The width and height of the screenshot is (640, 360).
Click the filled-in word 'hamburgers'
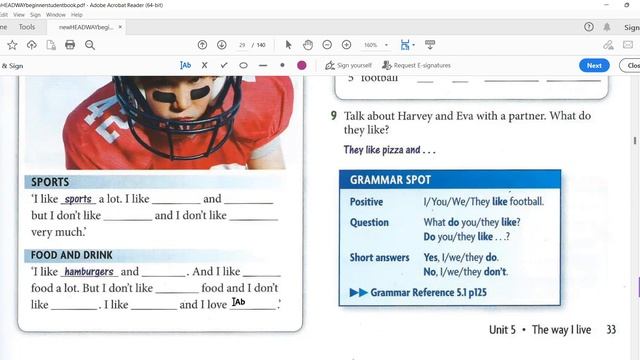tap(89, 271)
